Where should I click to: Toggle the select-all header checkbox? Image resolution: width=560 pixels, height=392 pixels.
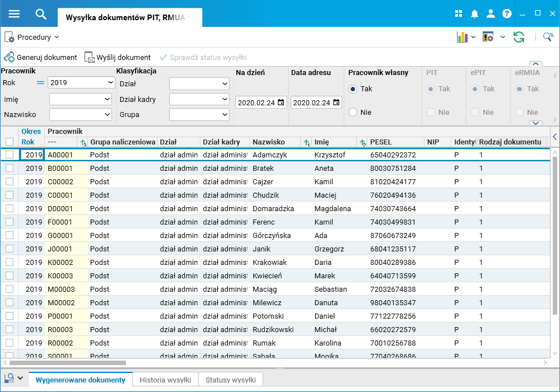(10, 142)
